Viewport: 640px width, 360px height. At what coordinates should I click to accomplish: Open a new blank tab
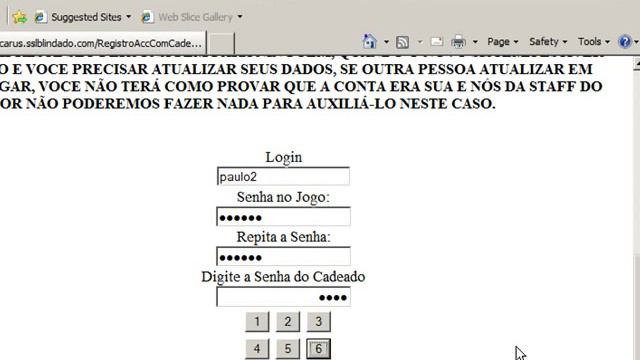221,44
